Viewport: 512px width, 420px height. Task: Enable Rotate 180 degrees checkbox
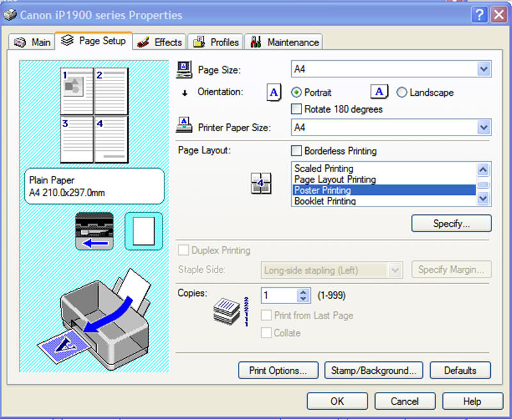[x=296, y=109]
